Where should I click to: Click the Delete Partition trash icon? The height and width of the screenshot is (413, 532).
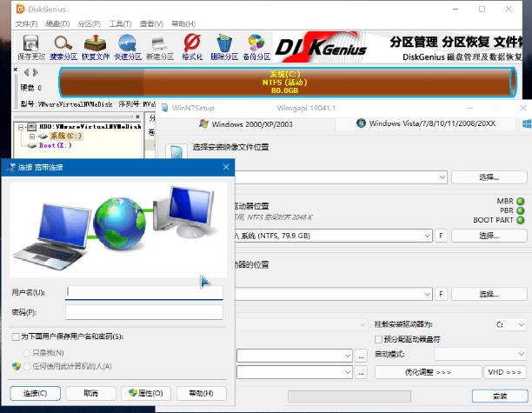224,48
